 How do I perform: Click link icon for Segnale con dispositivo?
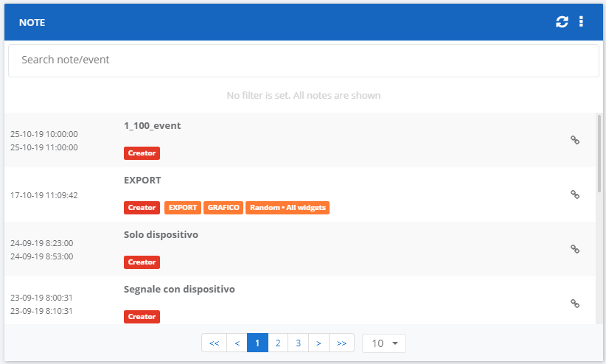tap(575, 304)
